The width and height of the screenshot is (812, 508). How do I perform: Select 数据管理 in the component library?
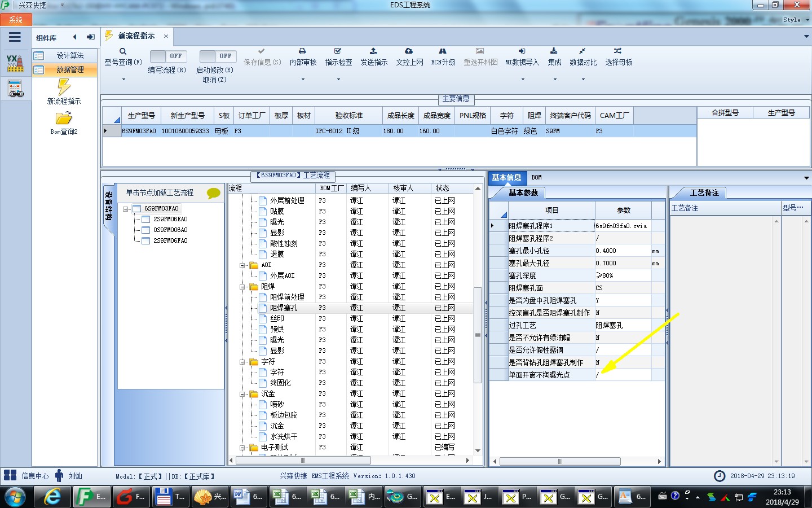(x=64, y=69)
